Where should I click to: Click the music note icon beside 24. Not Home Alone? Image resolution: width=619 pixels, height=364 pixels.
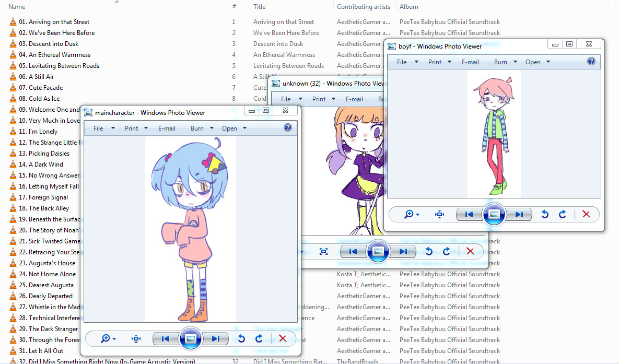point(13,274)
